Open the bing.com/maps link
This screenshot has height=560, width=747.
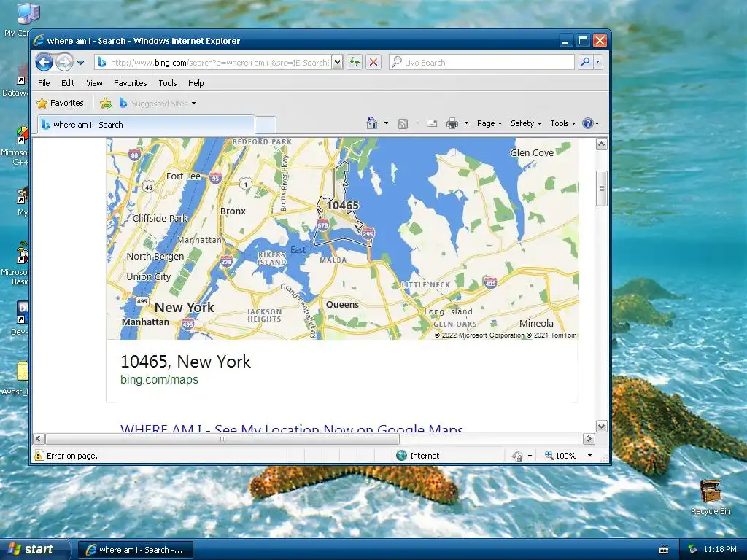159,379
